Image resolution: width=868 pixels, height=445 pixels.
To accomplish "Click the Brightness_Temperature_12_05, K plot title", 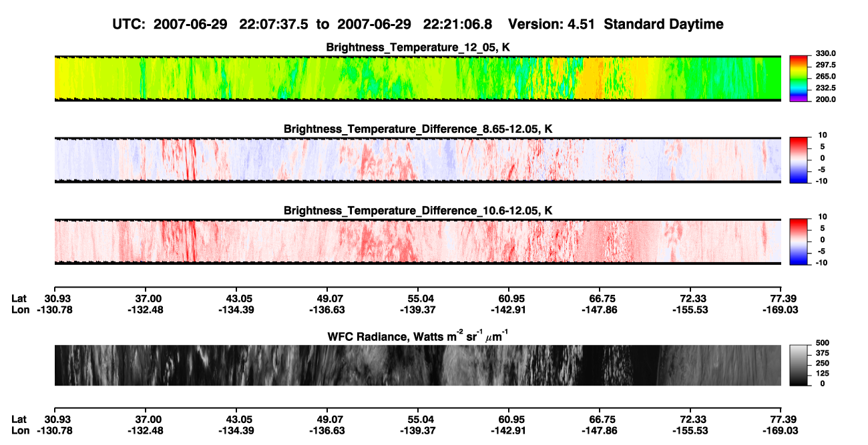I will tap(418, 47).
